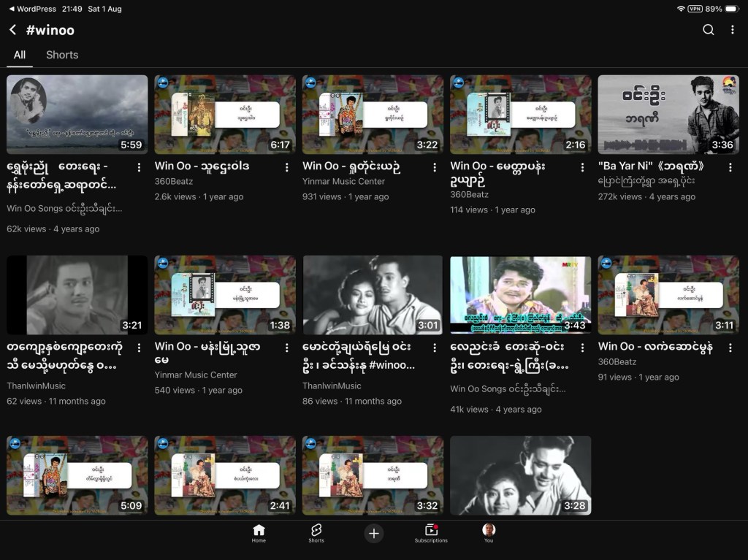Open options for the "Ba Yar Ni" video

point(730,167)
